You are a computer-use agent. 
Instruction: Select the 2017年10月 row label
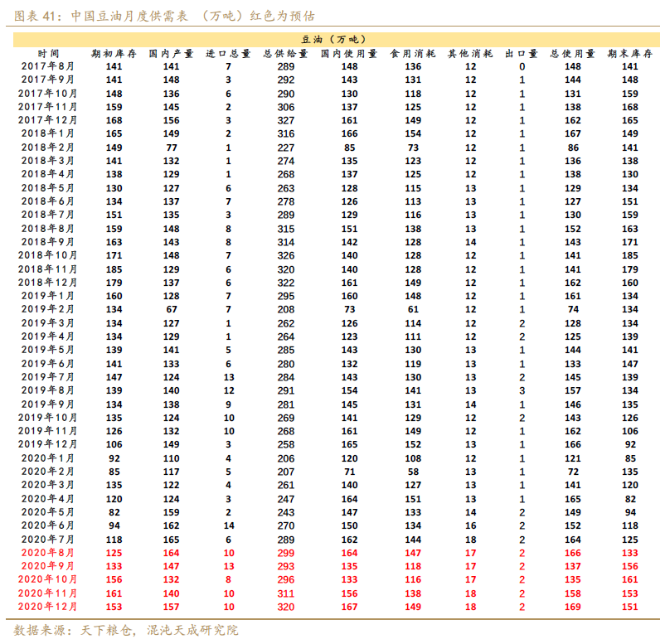point(47,94)
